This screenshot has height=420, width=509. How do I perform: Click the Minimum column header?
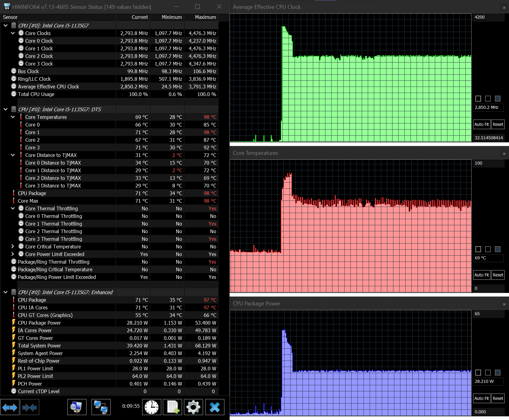[x=167, y=17]
